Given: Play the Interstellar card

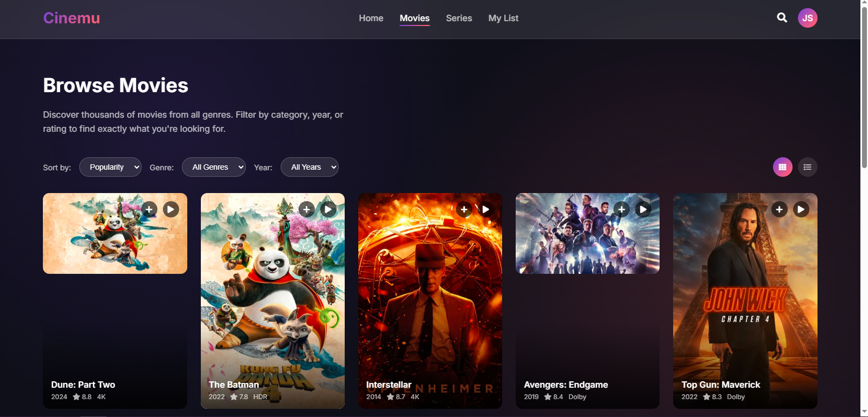Looking at the screenshot, I should pos(486,209).
